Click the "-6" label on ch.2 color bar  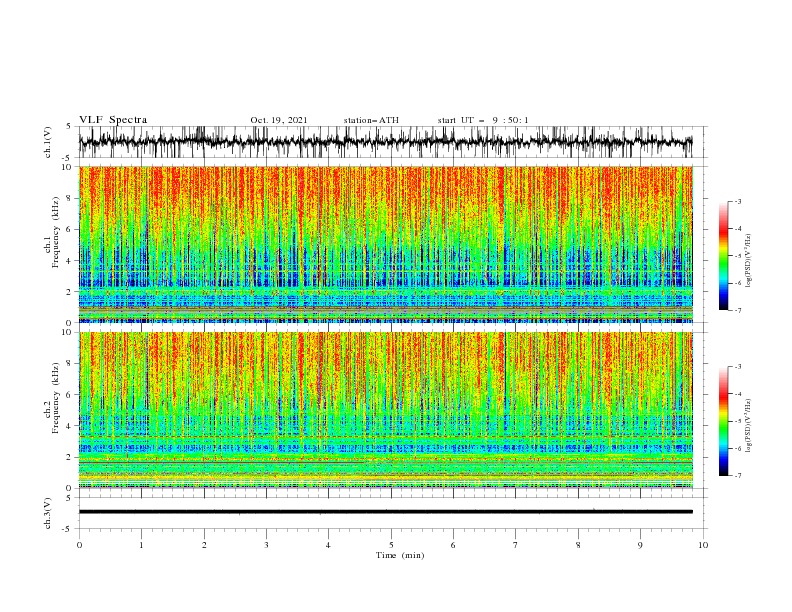[x=738, y=448]
